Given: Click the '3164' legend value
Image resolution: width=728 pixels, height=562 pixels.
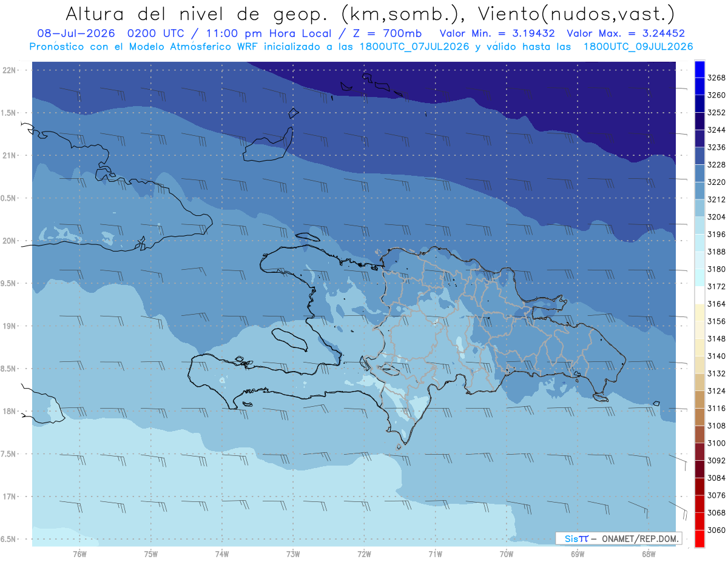Looking at the screenshot, I should (x=716, y=304).
